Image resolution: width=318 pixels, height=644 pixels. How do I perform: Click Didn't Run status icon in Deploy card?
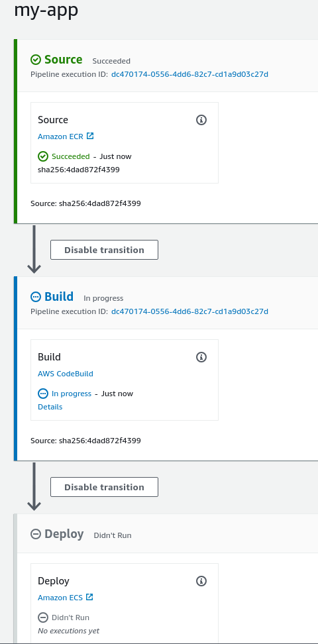tap(42, 617)
